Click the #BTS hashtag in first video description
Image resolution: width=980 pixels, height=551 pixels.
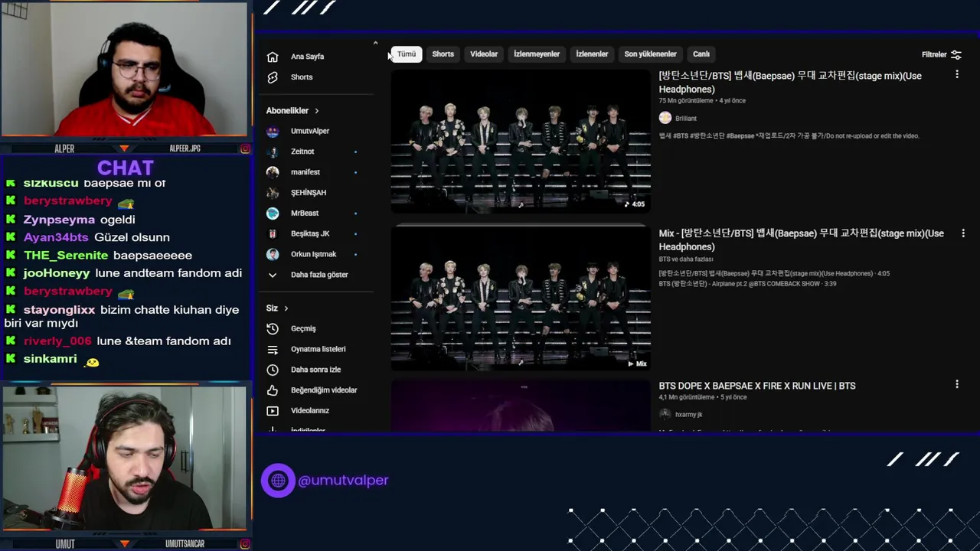coord(682,136)
